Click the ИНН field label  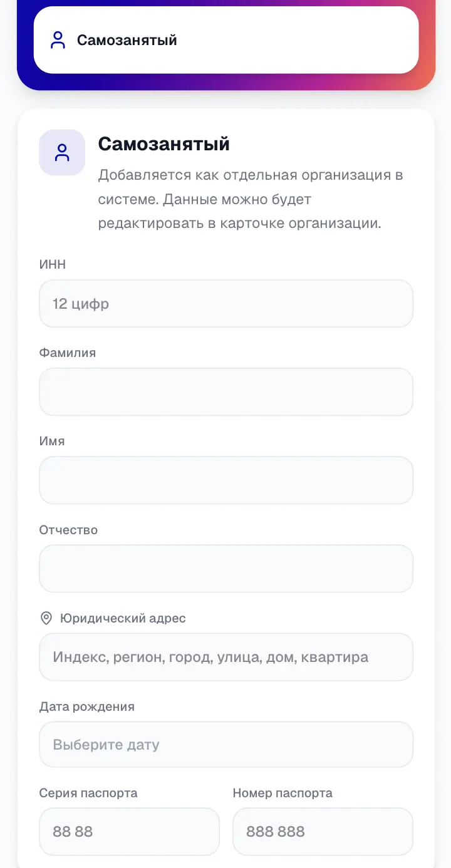coord(53,264)
